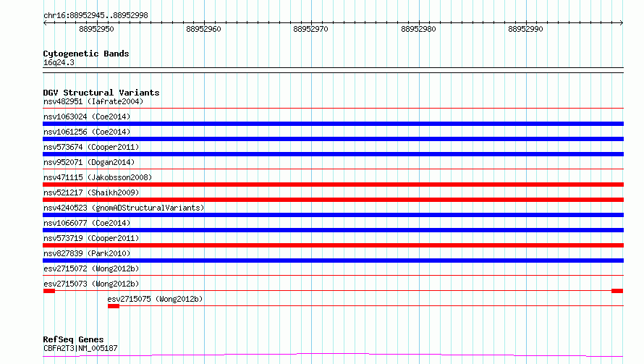This screenshot has width=644, height=364.
Task: Click the blue bar for nsv573674
Action: tap(333, 154)
